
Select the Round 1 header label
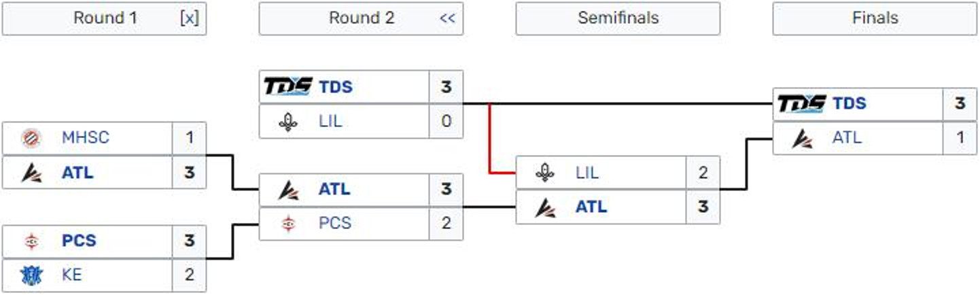click(x=105, y=18)
